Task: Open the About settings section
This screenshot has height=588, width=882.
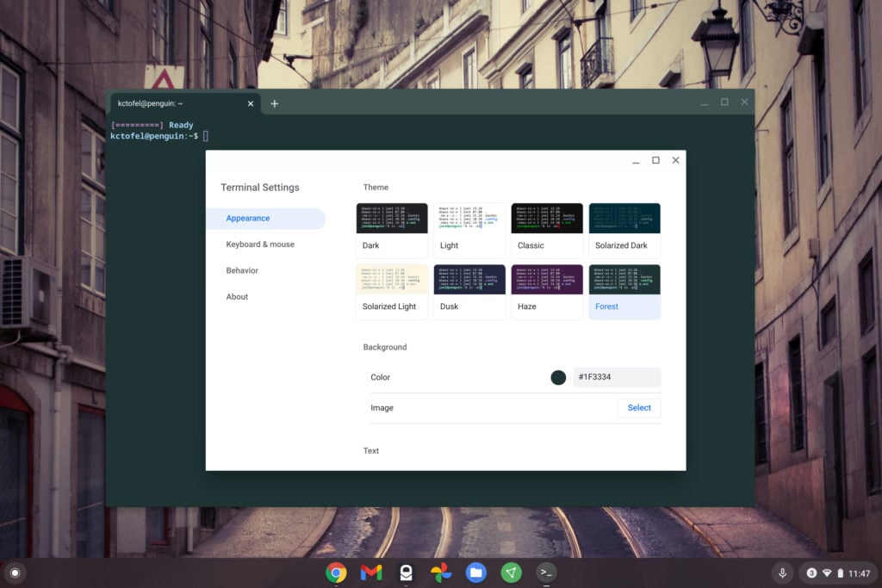Action: [x=237, y=297]
